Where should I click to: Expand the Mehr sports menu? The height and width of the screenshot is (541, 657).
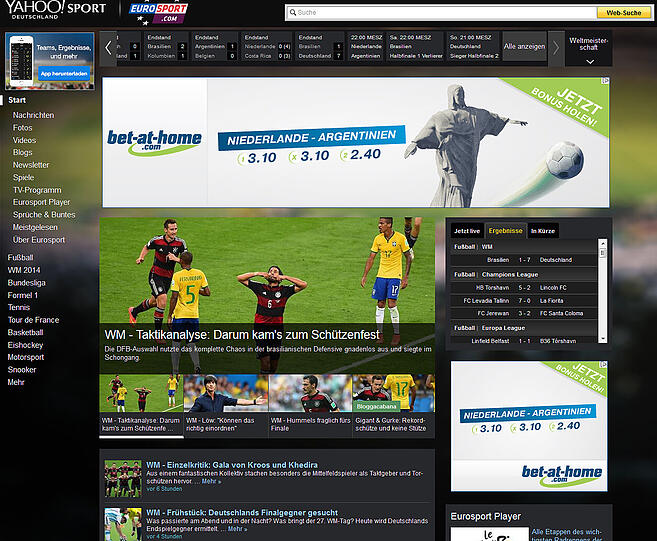(16, 383)
